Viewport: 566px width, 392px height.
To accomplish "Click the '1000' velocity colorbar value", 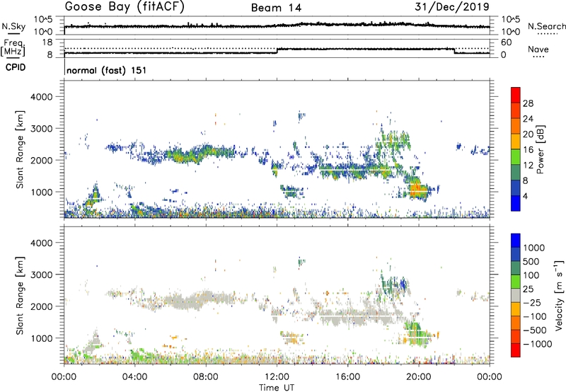I will (x=534, y=248).
